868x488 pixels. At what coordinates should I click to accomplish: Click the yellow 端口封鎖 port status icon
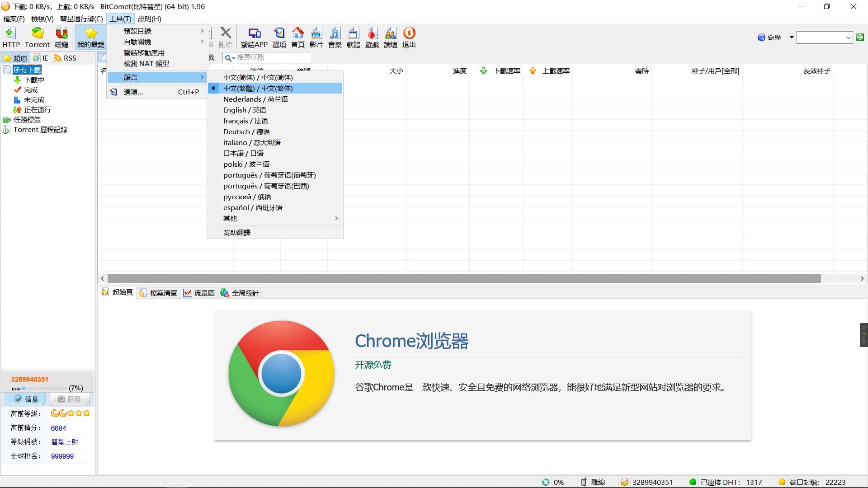(x=782, y=482)
